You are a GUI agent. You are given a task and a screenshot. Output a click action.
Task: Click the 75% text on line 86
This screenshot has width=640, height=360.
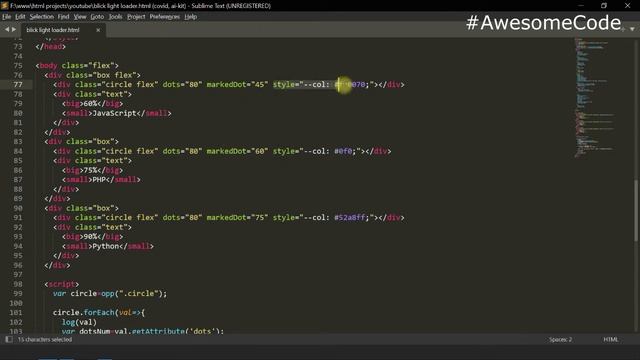pyautogui.click(x=90, y=170)
